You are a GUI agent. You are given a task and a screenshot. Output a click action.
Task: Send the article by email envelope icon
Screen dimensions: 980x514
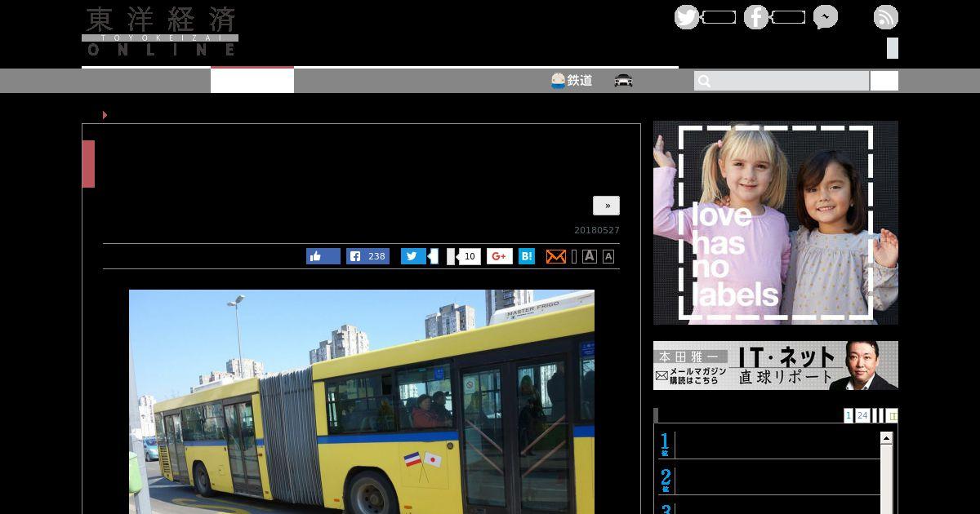(x=555, y=256)
